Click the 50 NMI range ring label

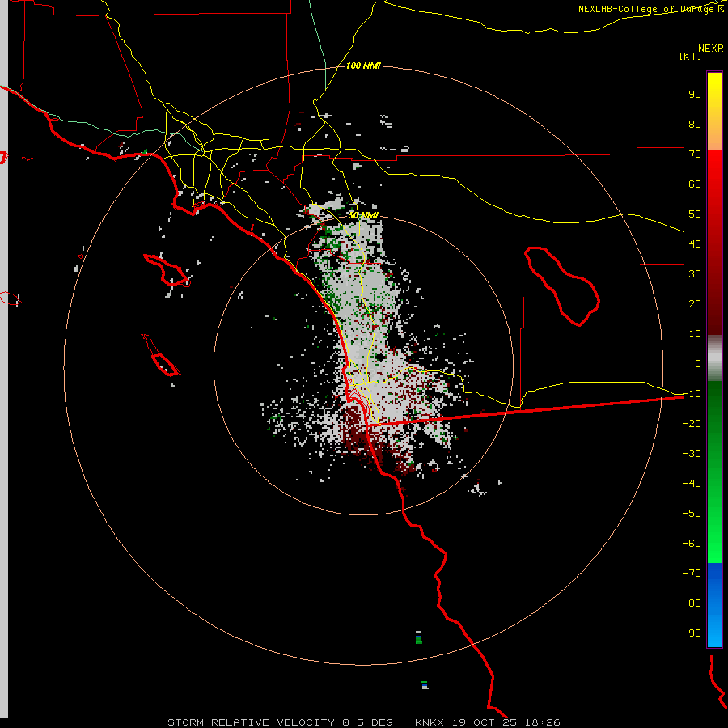click(363, 215)
